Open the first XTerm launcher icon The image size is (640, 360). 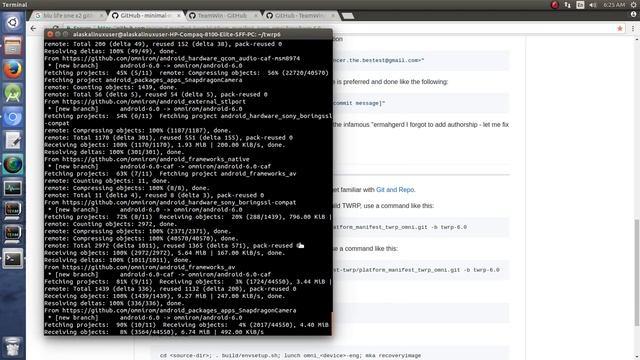click(x=13, y=211)
